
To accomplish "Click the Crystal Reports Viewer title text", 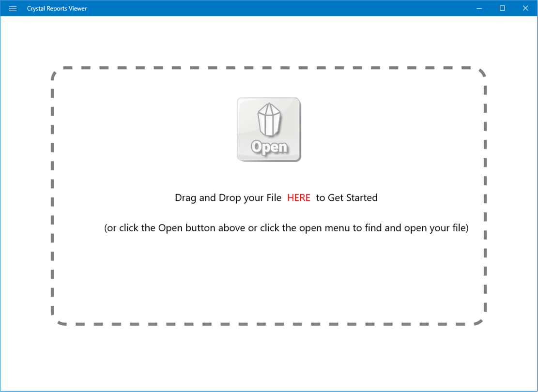I will (x=57, y=9).
